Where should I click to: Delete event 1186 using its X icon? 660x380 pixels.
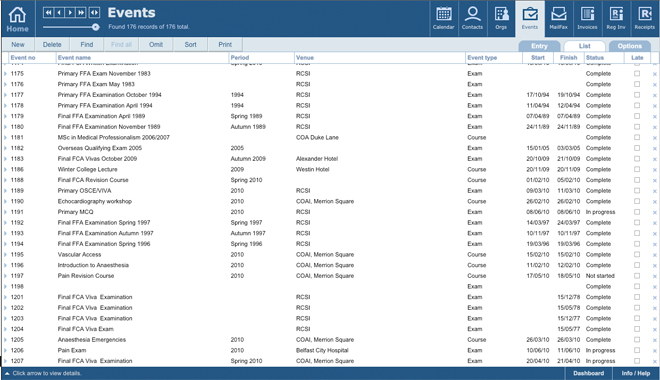(x=655, y=170)
